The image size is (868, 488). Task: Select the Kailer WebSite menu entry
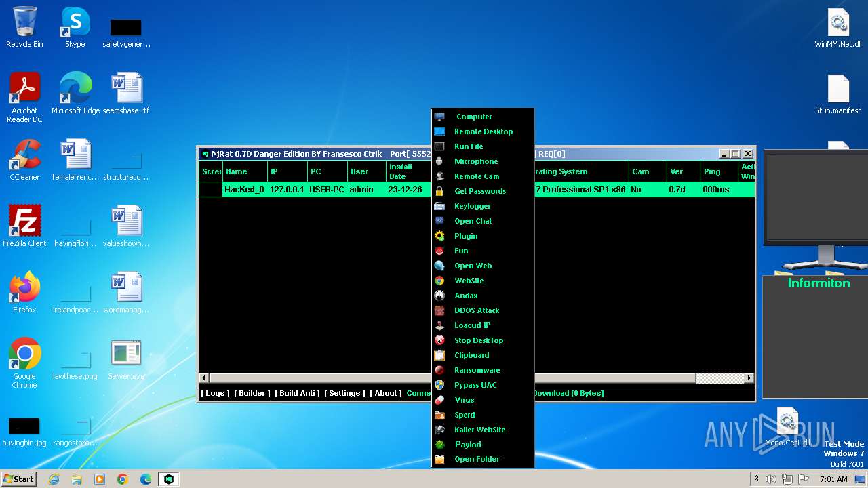pyautogui.click(x=483, y=430)
